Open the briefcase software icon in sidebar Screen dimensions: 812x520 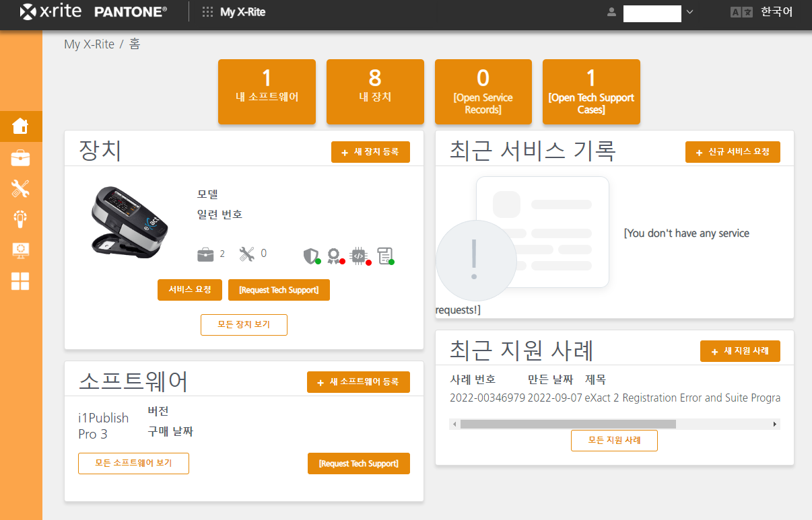coord(21,158)
